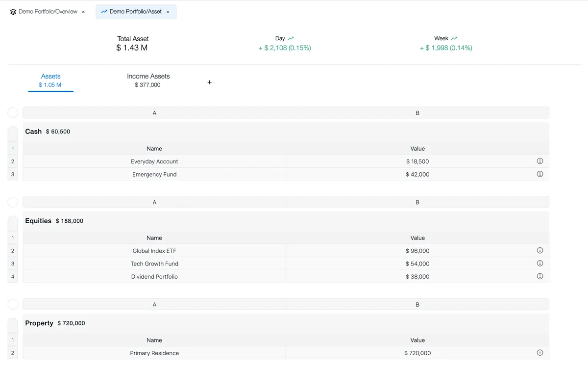The width and height of the screenshot is (588, 368).
Task: Open info icon for Dividend Portfolio
Action: [x=540, y=276]
